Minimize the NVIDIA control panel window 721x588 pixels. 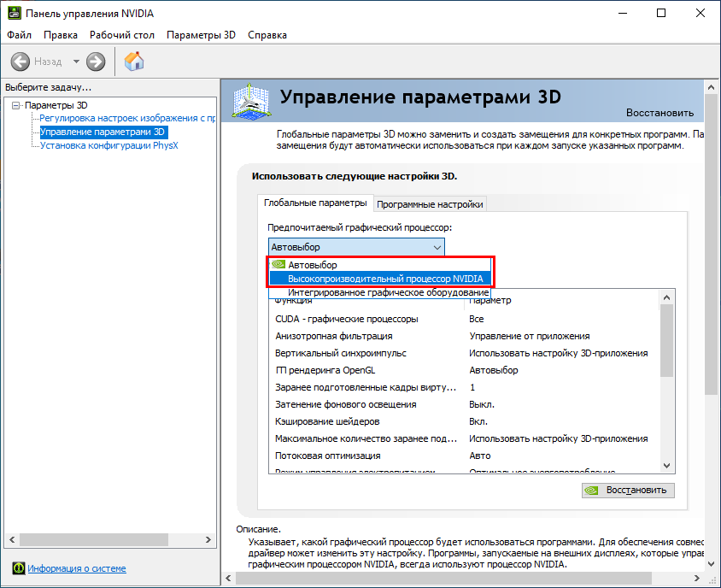[623, 13]
